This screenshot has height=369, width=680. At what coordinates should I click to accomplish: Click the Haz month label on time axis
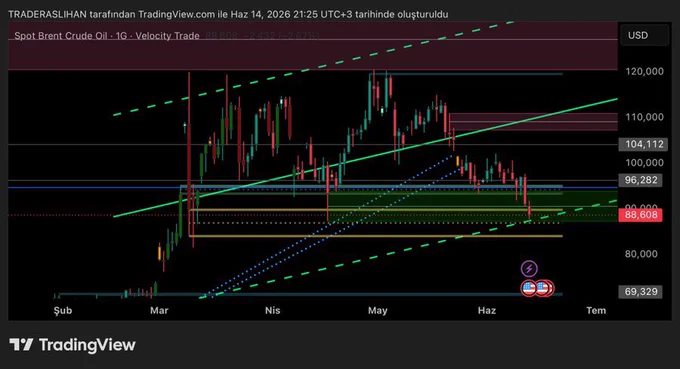click(487, 310)
